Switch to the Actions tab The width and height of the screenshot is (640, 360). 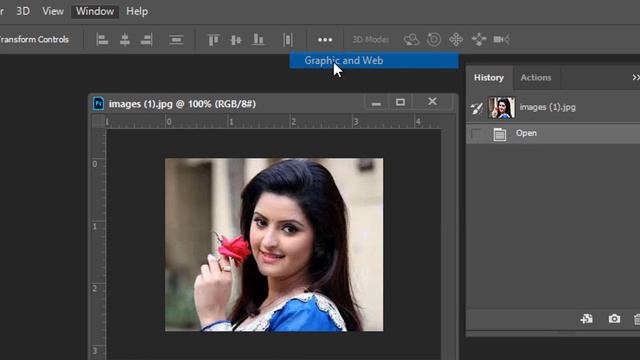[x=536, y=78]
